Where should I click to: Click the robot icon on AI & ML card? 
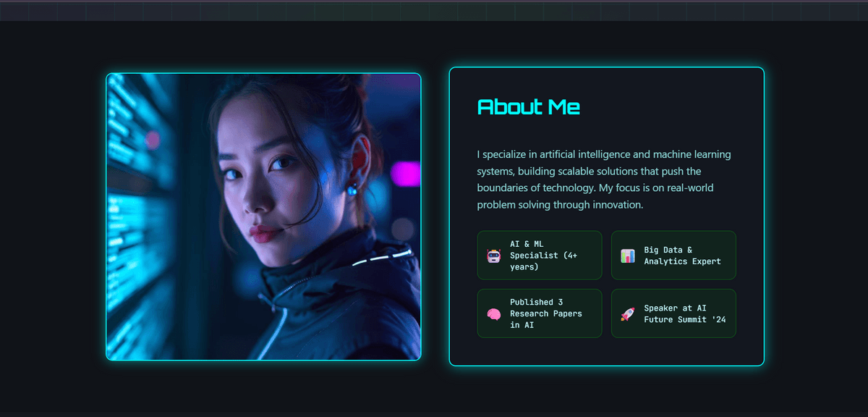pos(493,256)
